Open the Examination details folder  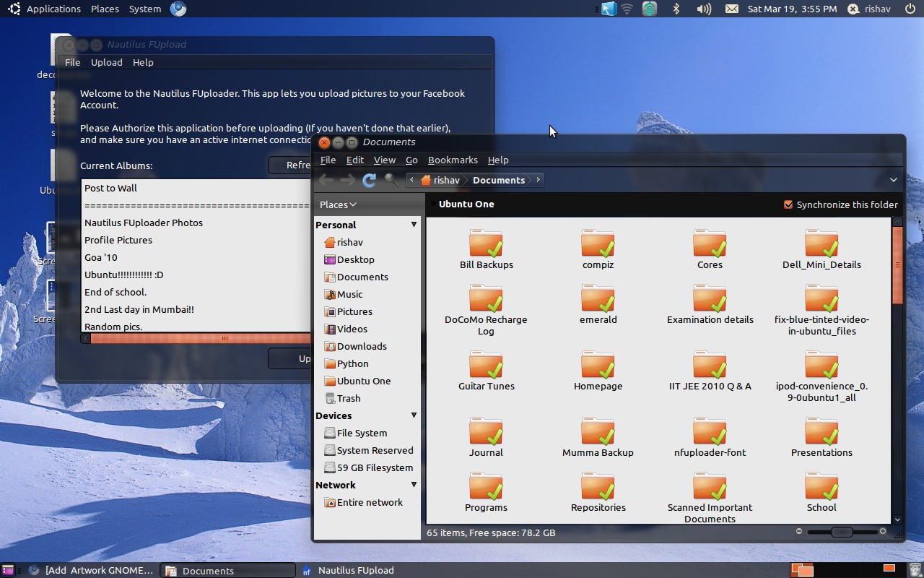[710, 304]
